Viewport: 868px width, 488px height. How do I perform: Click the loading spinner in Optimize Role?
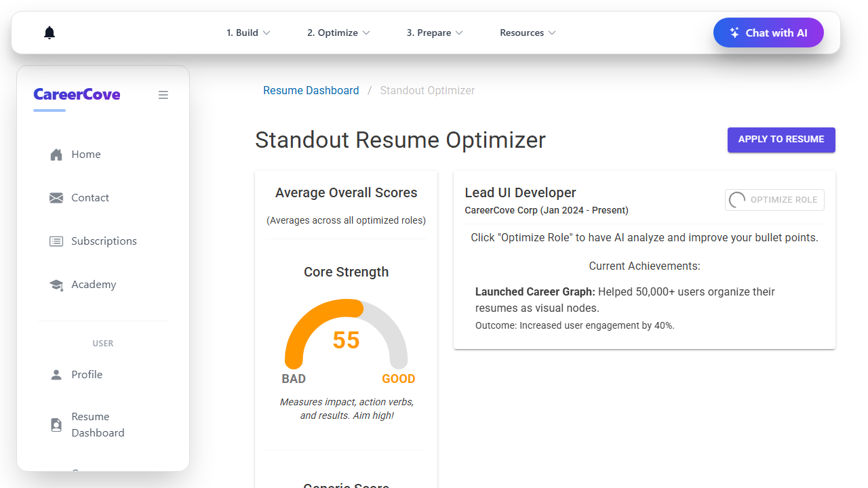736,200
